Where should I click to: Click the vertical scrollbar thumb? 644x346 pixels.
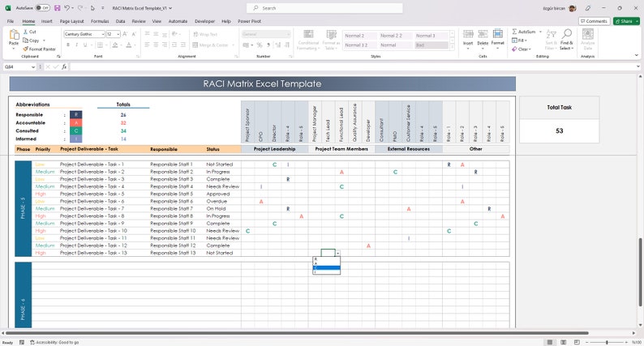(x=640, y=272)
